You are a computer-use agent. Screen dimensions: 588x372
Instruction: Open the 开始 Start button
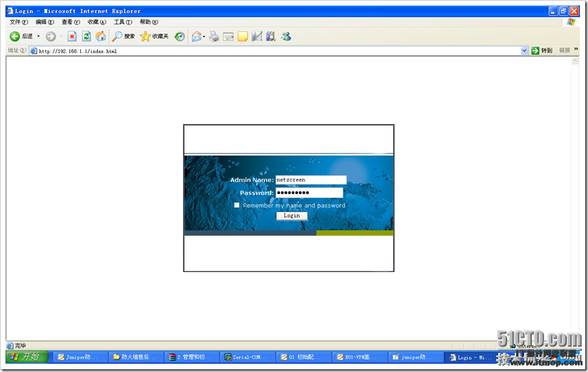point(27,357)
